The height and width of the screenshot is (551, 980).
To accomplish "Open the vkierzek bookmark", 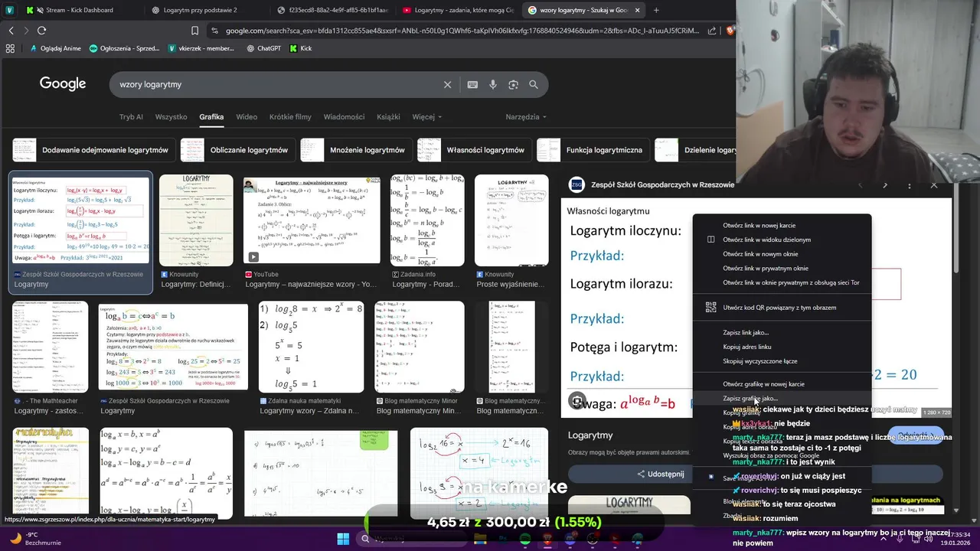I will 203,48.
